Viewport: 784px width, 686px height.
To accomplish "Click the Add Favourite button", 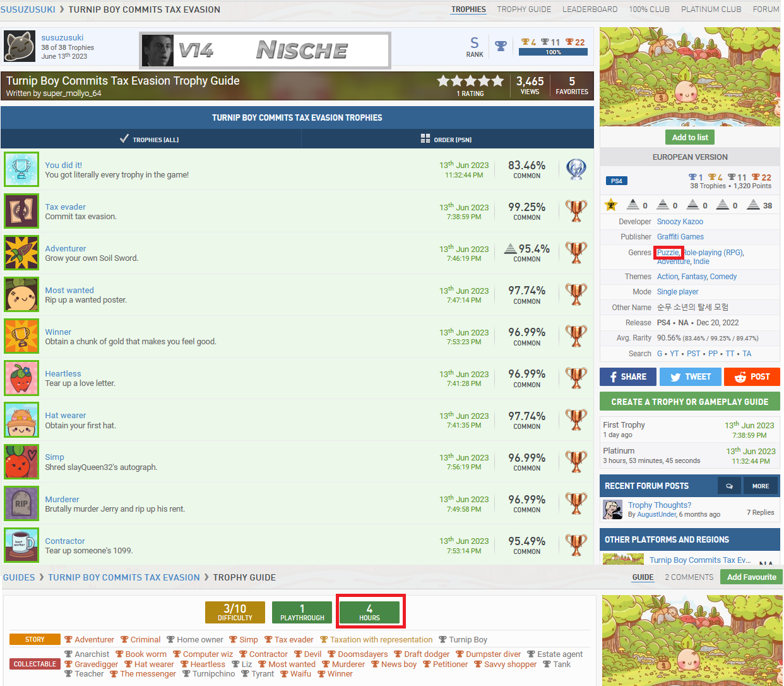I will [752, 577].
